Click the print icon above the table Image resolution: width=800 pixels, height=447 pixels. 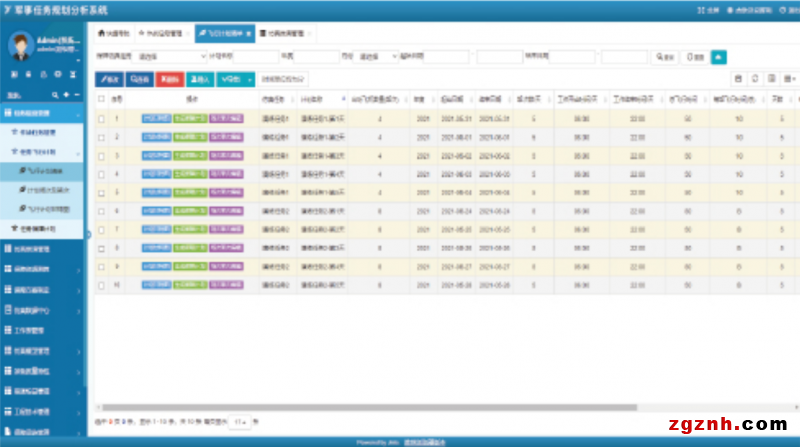pos(739,78)
